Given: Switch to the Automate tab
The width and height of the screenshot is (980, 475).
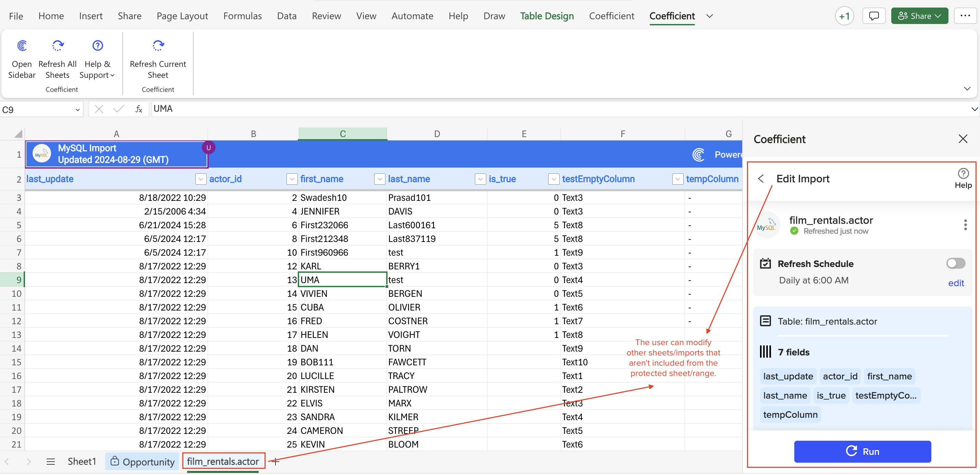Looking at the screenshot, I should click(x=412, y=16).
